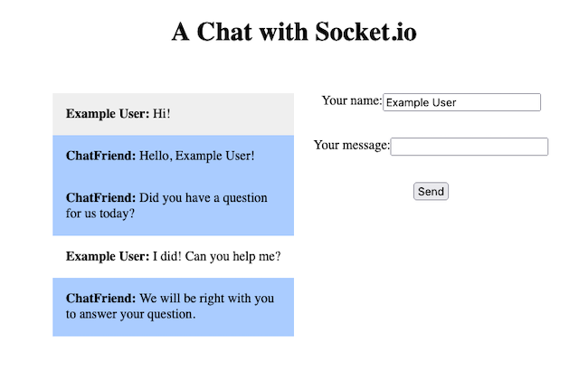
Task: Click the word "with" in the heading
Action: point(284,32)
